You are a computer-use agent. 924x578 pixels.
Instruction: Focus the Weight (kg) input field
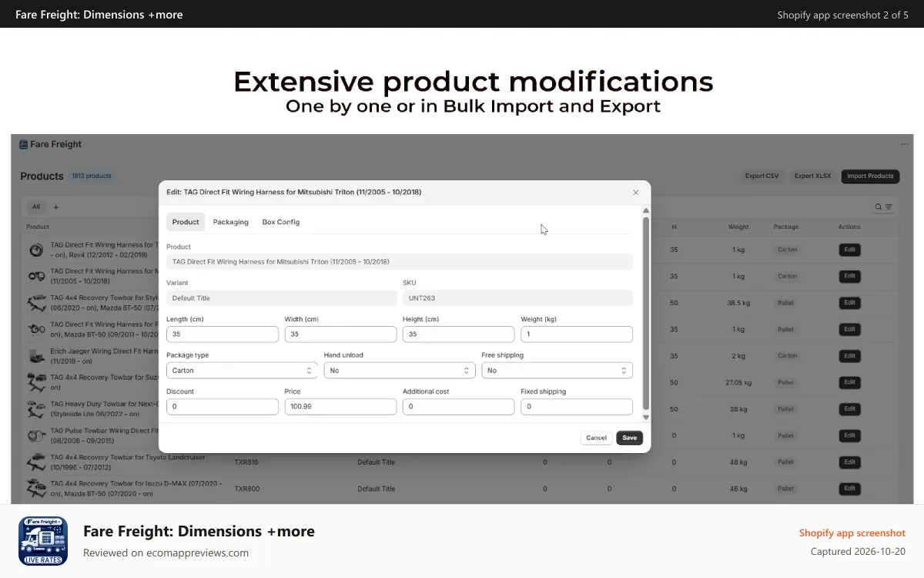pyautogui.click(x=577, y=334)
